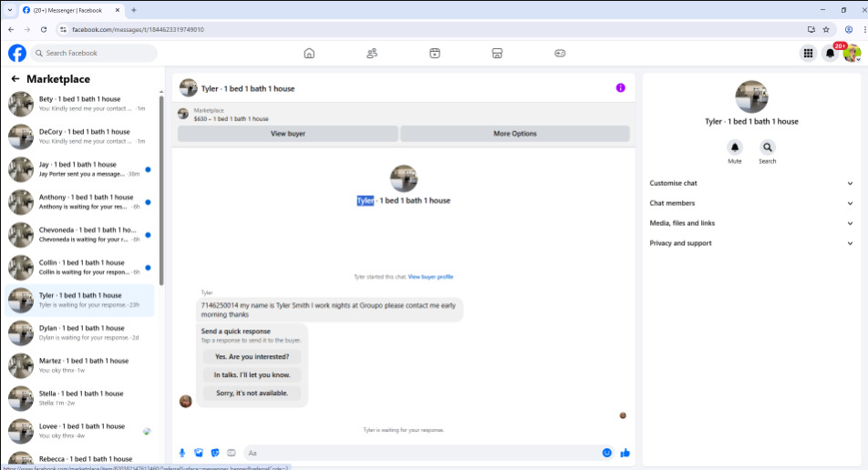Click the conversation list scrollbar

coord(161,190)
